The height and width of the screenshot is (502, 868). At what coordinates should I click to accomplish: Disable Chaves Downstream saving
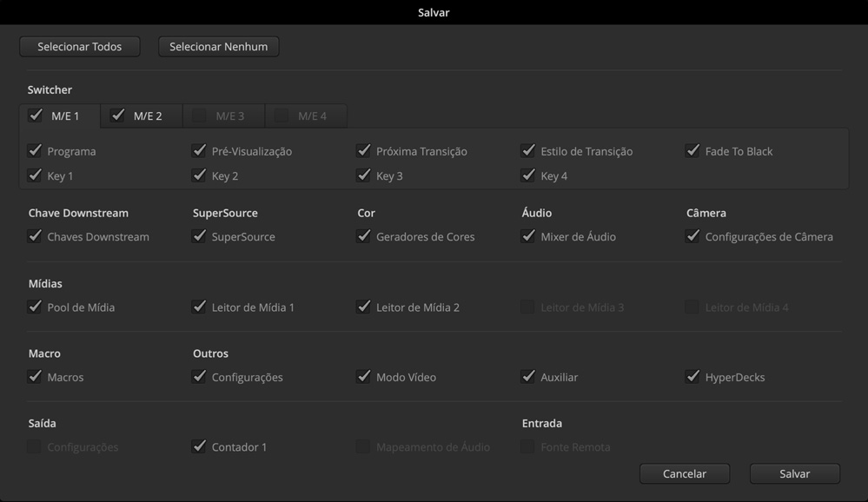(35, 236)
